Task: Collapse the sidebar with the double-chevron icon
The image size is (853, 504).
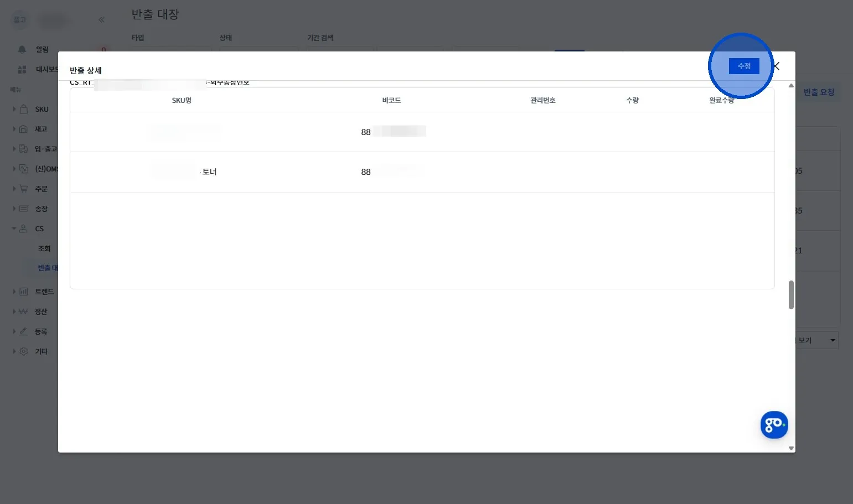Action: point(101,20)
